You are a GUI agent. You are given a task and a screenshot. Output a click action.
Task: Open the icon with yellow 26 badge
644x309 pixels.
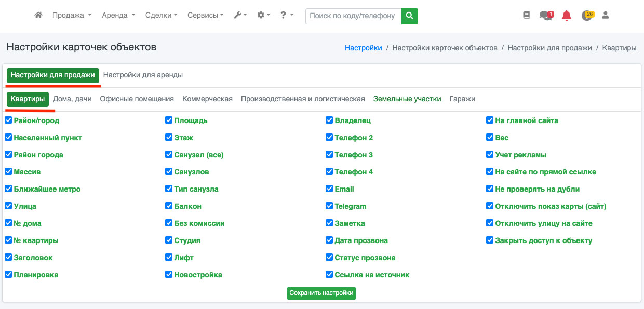(587, 16)
